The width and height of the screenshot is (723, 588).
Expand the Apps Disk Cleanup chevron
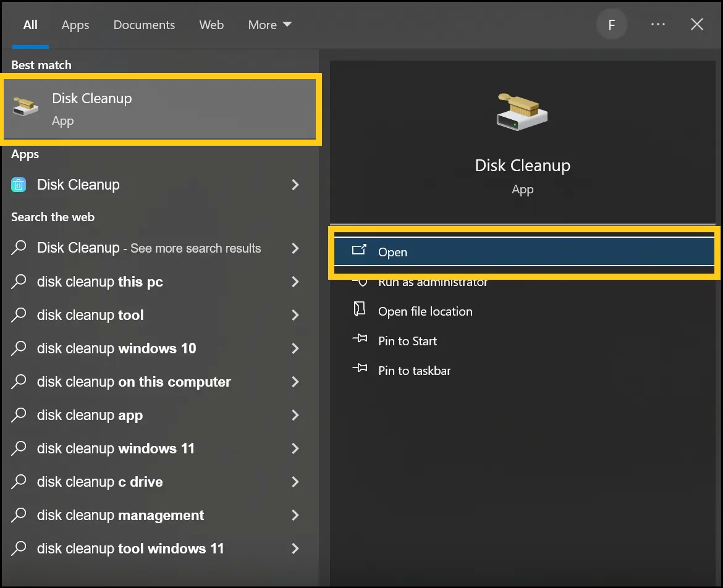(x=295, y=185)
